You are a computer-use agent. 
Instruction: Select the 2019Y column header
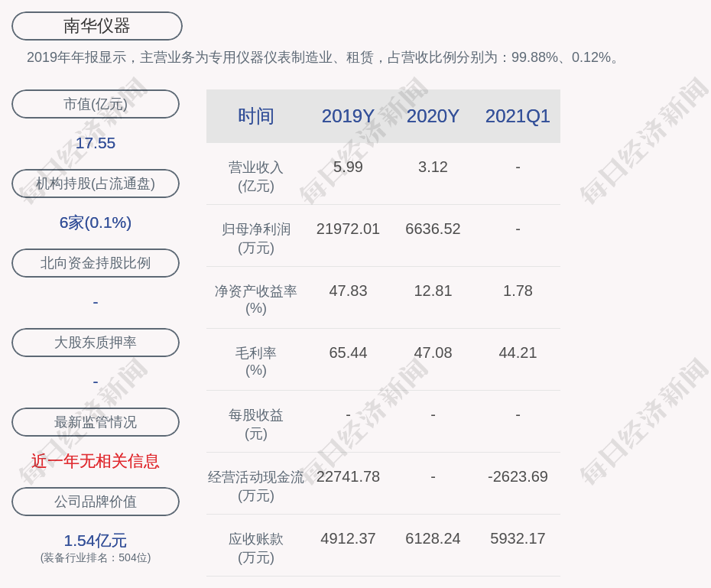(348, 116)
